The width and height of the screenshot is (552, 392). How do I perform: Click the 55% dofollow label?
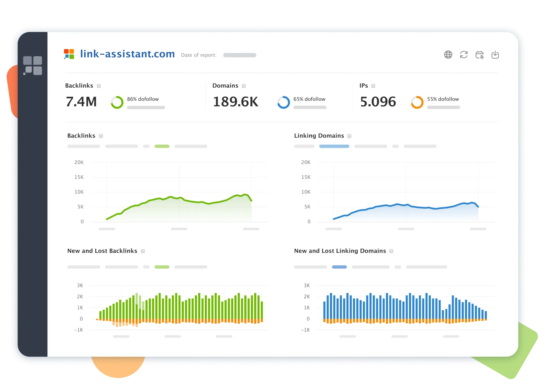click(x=443, y=99)
